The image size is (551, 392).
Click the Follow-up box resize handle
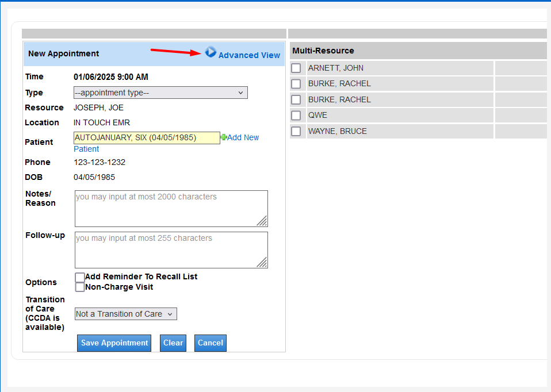(x=262, y=262)
